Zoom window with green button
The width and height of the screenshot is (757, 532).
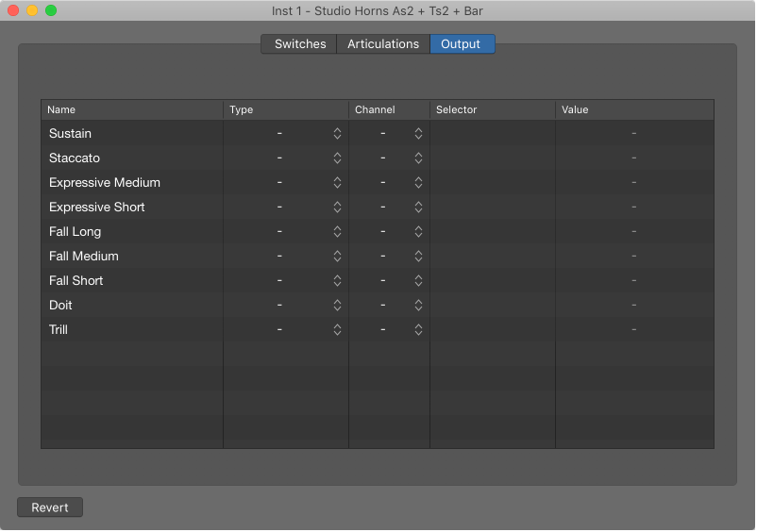tap(51, 10)
